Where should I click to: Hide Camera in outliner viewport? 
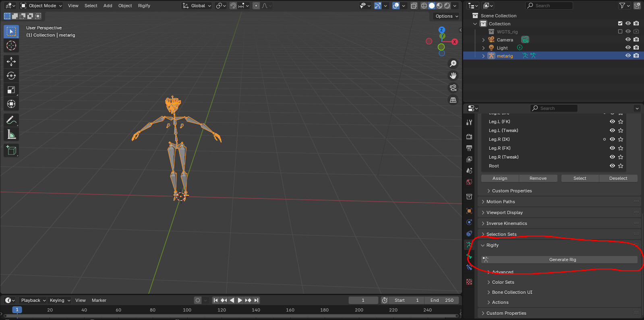click(628, 39)
